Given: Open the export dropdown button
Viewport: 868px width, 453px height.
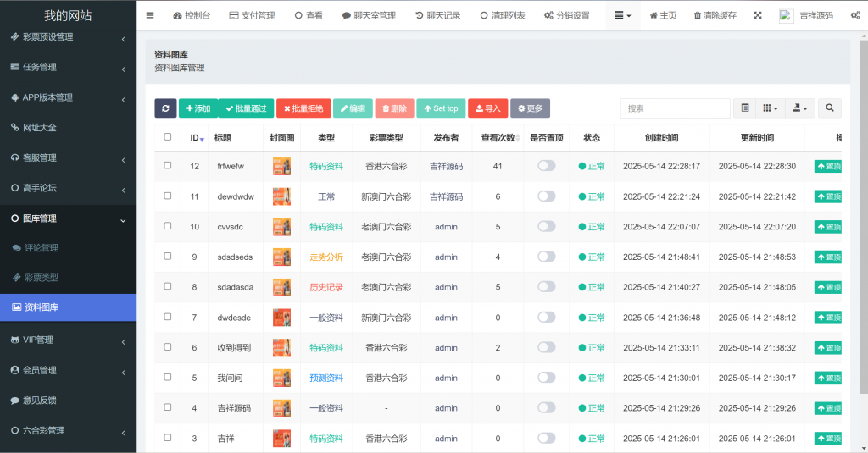Looking at the screenshot, I should pos(799,108).
